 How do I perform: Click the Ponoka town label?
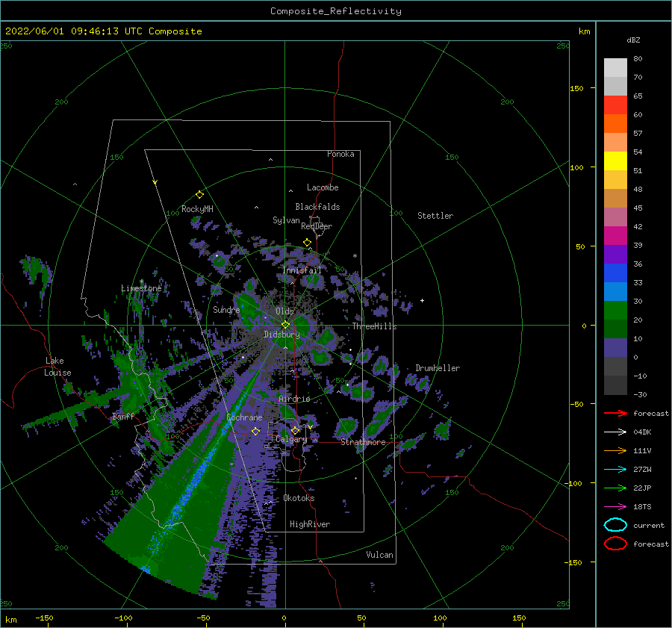[340, 154]
